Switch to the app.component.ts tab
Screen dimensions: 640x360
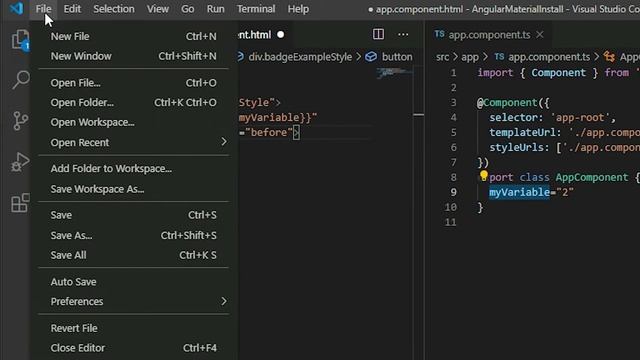click(x=489, y=35)
